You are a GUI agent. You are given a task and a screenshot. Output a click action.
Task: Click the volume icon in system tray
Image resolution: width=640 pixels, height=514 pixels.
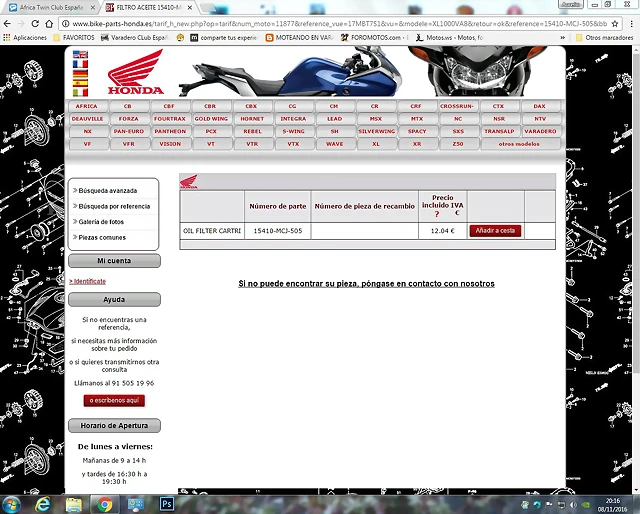point(573,505)
